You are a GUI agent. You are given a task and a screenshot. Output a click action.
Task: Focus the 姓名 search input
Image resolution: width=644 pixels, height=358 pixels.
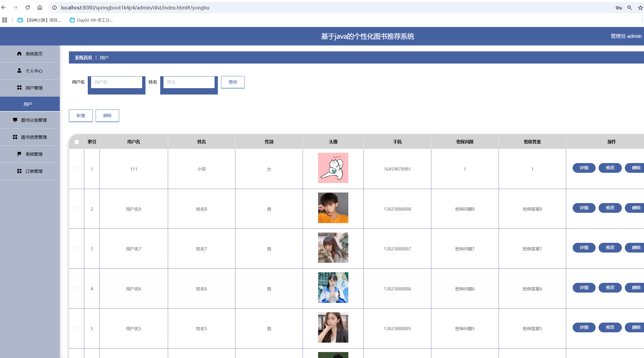(x=189, y=82)
